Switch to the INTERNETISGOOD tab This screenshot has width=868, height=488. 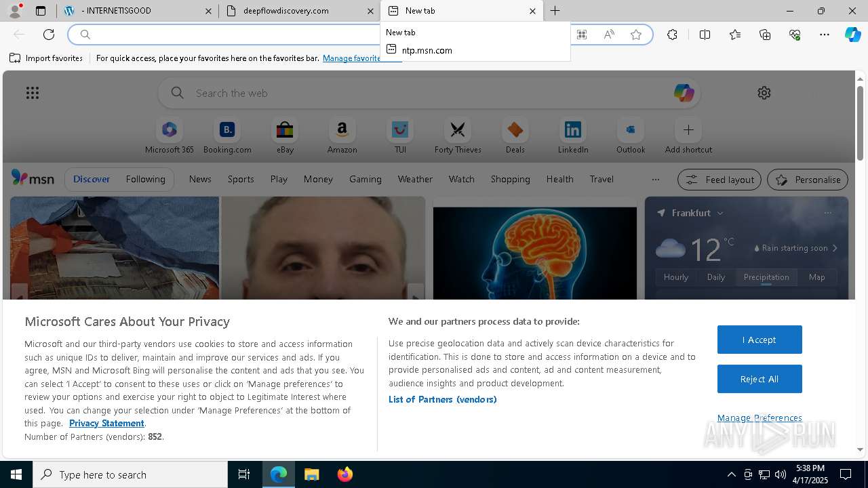(x=138, y=11)
